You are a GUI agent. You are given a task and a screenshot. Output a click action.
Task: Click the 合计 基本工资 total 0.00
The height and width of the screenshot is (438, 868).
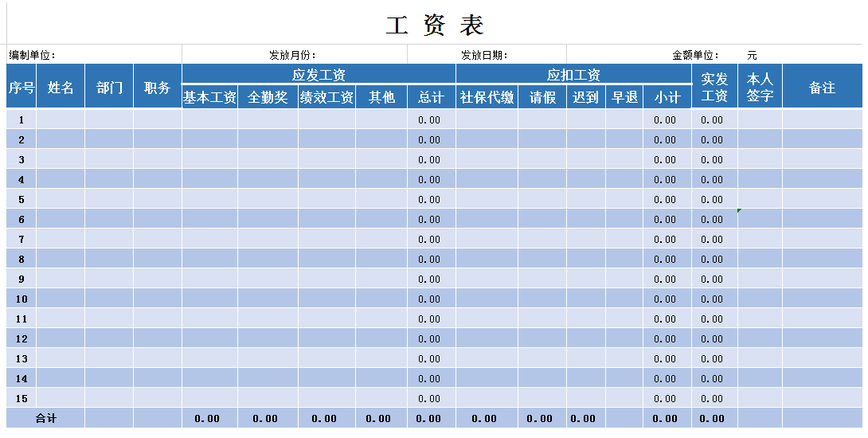click(209, 419)
